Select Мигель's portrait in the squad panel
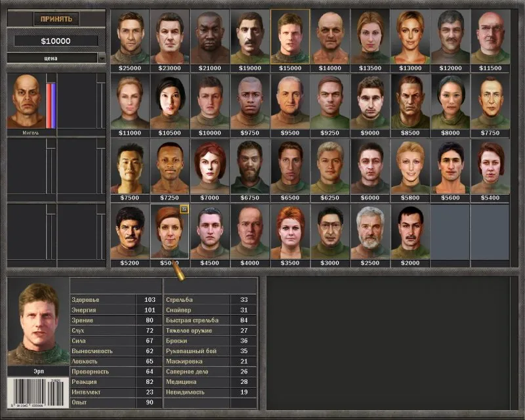 point(26,102)
